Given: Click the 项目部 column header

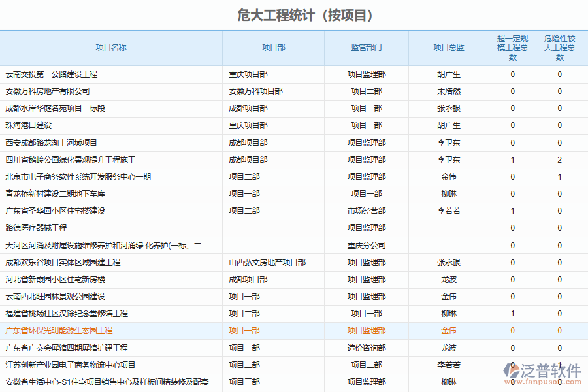Looking at the screenshot, I should [273, 48].
